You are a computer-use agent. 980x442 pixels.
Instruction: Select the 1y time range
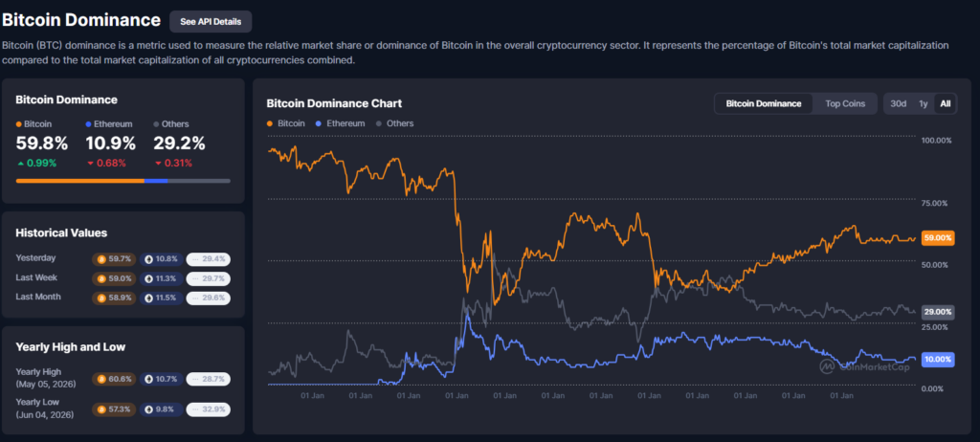tap(923, 103)
